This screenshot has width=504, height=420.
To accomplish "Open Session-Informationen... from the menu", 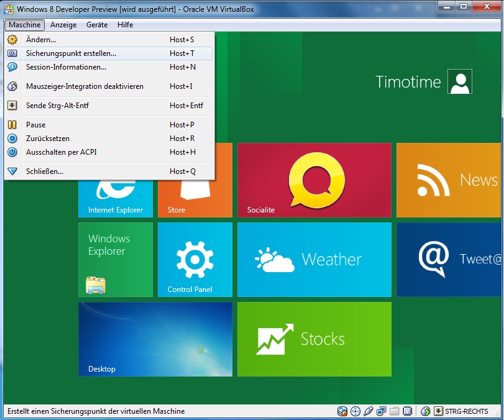I will coord(109,67).
